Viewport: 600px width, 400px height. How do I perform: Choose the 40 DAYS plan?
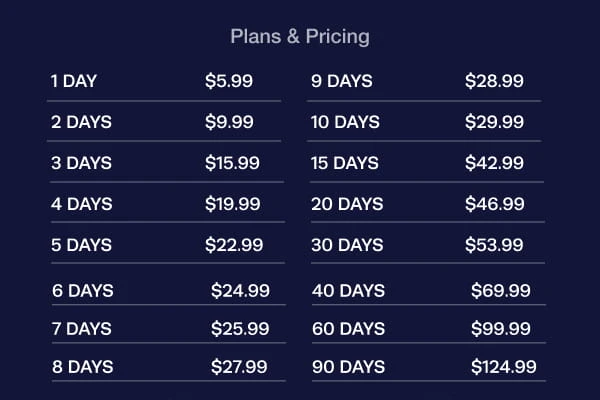pyautogui.click(x=349, y=291)
